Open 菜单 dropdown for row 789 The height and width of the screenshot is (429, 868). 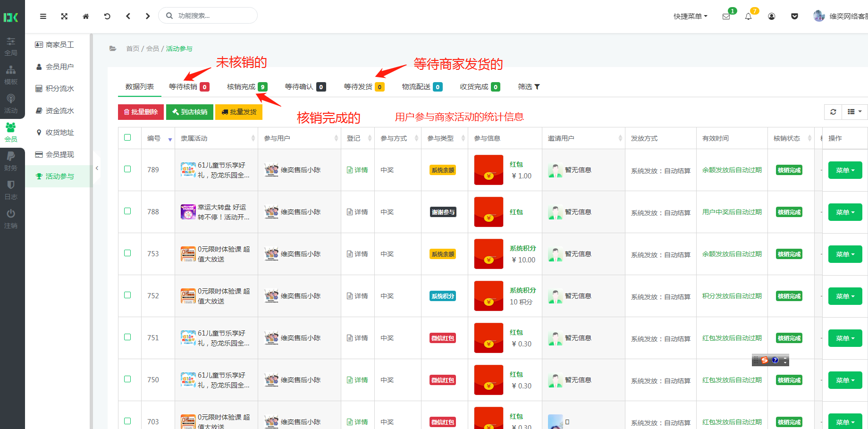click(x=845, y=170)
